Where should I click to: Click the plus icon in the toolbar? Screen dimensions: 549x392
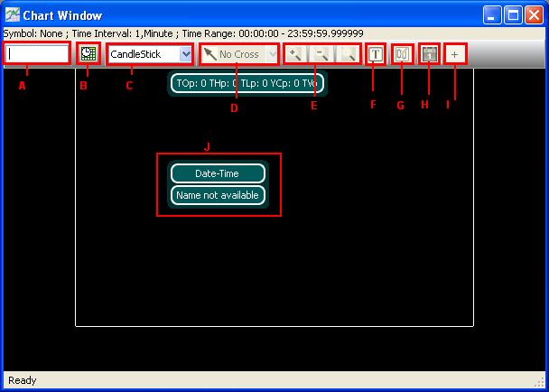455,54
